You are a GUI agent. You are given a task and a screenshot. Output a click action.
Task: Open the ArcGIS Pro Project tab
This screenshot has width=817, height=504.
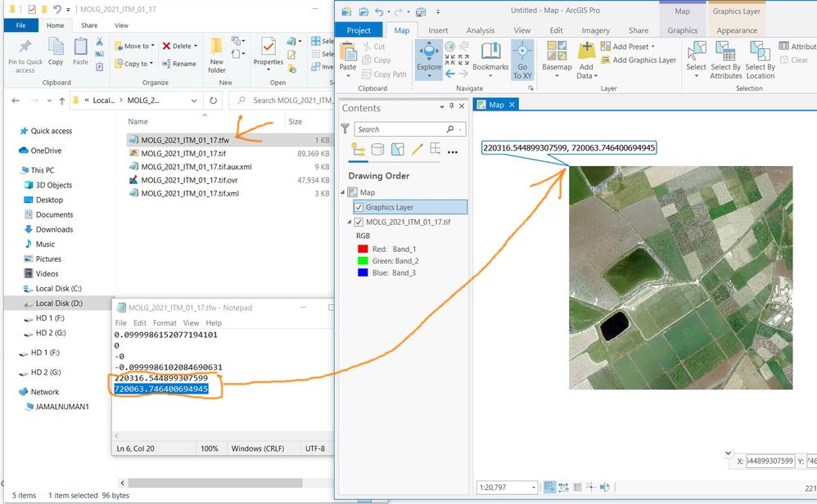[359, 30]
